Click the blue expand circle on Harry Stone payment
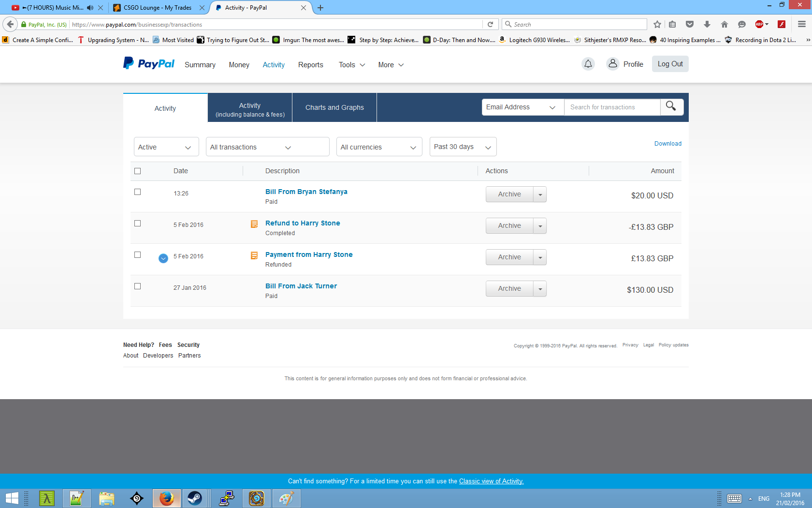The height and width of the screenshot is (508, 812). pos(163,258)
